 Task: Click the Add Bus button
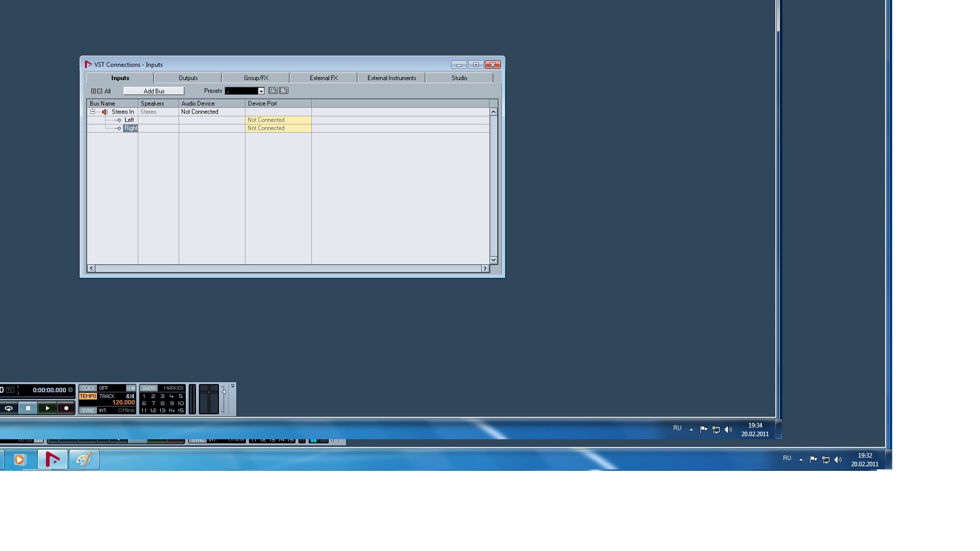coord(154,91)
